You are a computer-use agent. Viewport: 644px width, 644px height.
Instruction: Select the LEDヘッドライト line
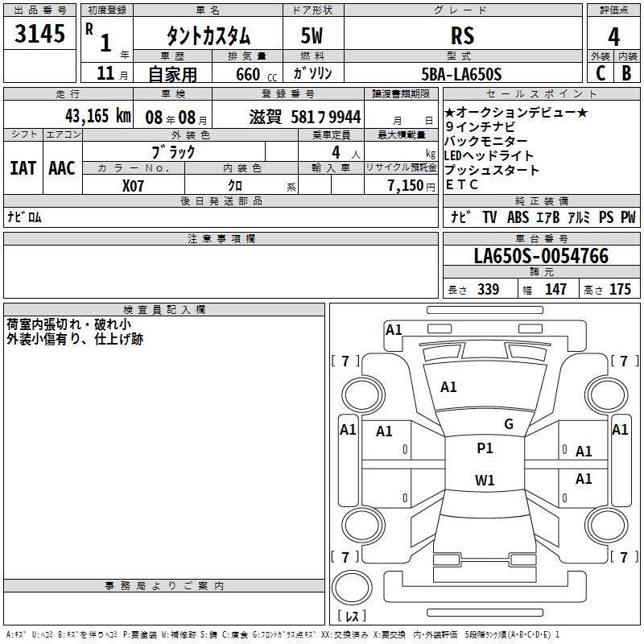(x=489, y=155)
